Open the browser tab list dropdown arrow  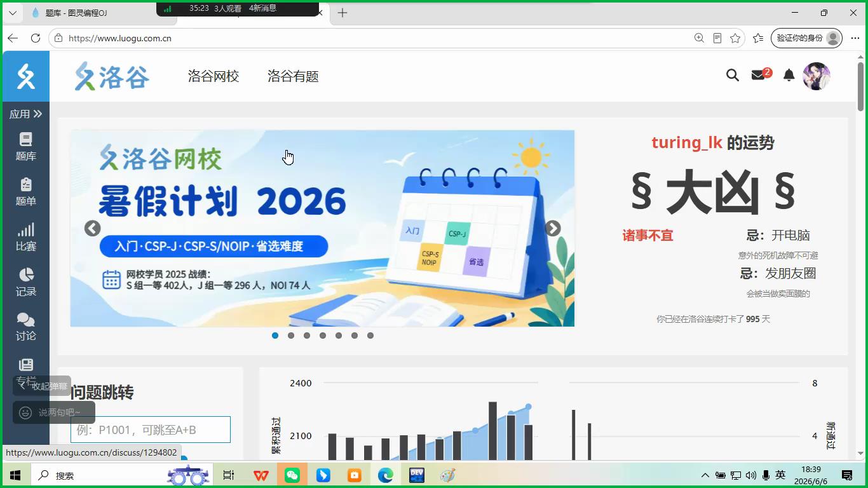12,13
